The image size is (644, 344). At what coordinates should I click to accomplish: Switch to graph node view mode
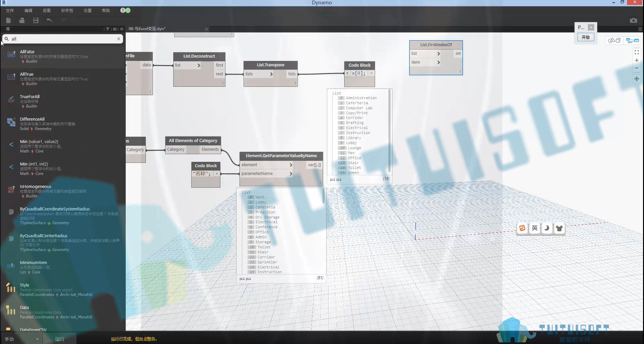632,40
